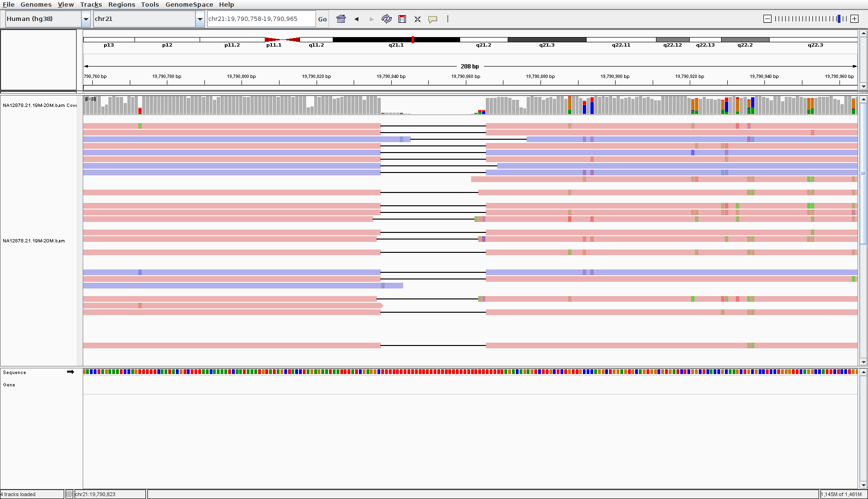This screenshot has width=868, height=499.
Task: Click the sequence track strand arrow
Action: coord(70,372)
